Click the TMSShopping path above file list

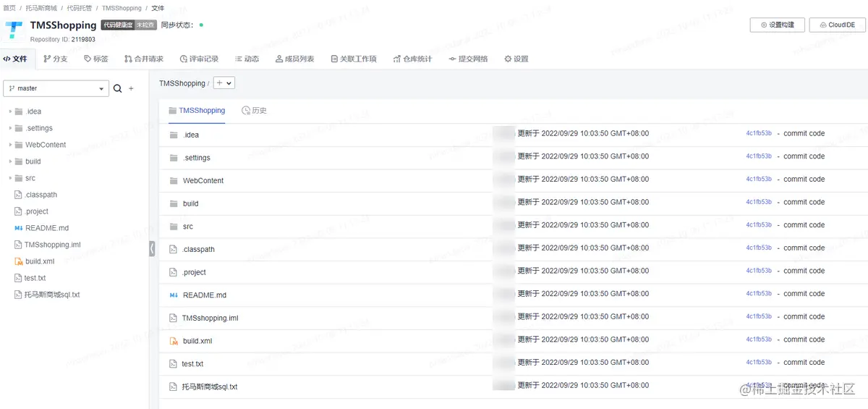(x=182, y=83)
